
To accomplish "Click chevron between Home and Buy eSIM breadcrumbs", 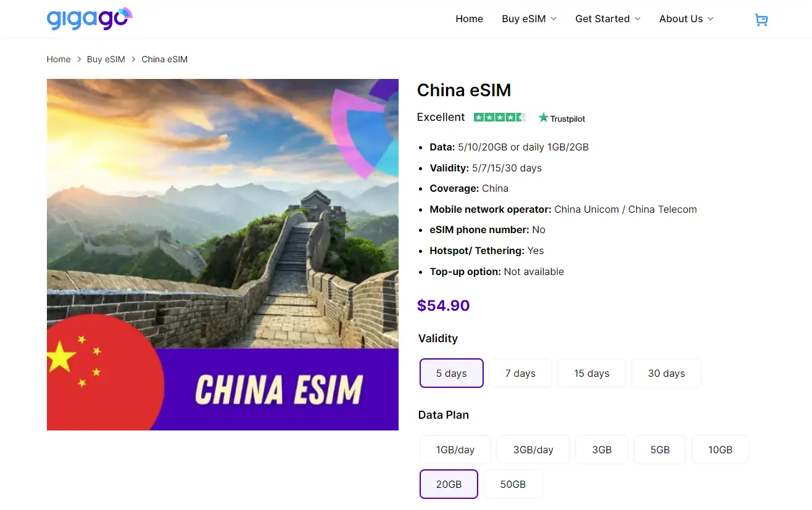I will pos(79,60).
